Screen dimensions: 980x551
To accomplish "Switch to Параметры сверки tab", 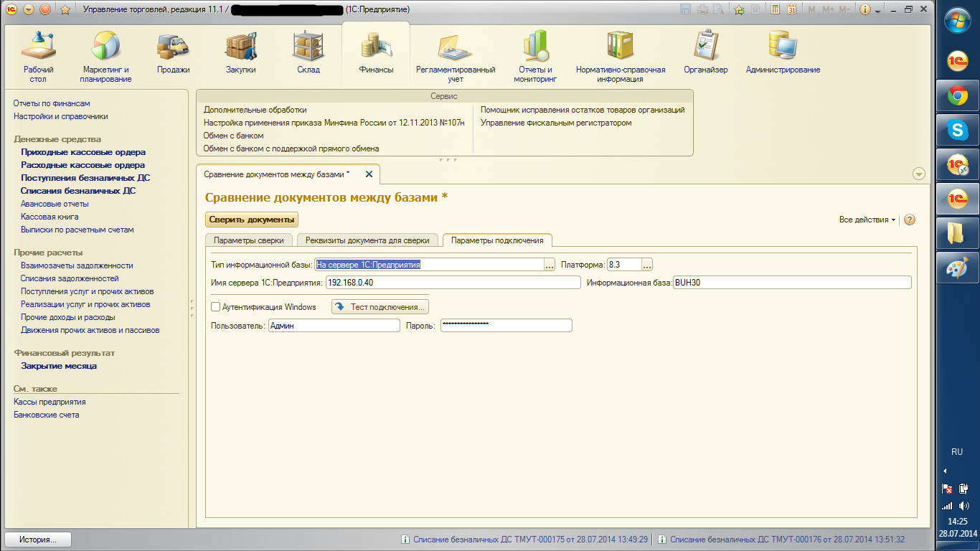I will (x=248, y=240).
